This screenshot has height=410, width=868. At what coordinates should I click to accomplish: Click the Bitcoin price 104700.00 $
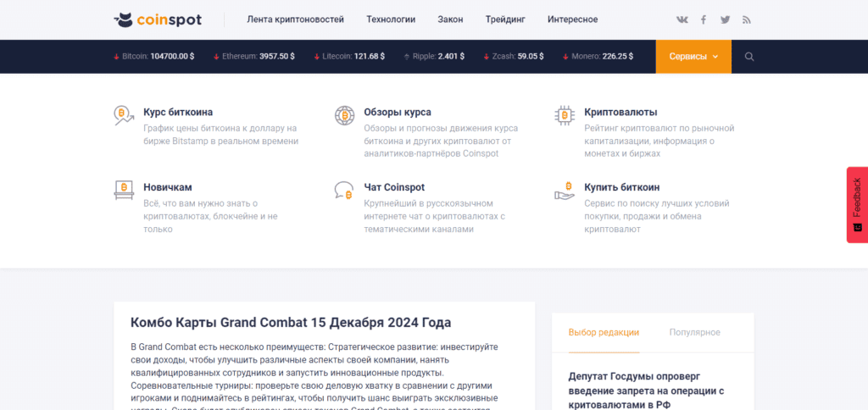click(172, 57)
